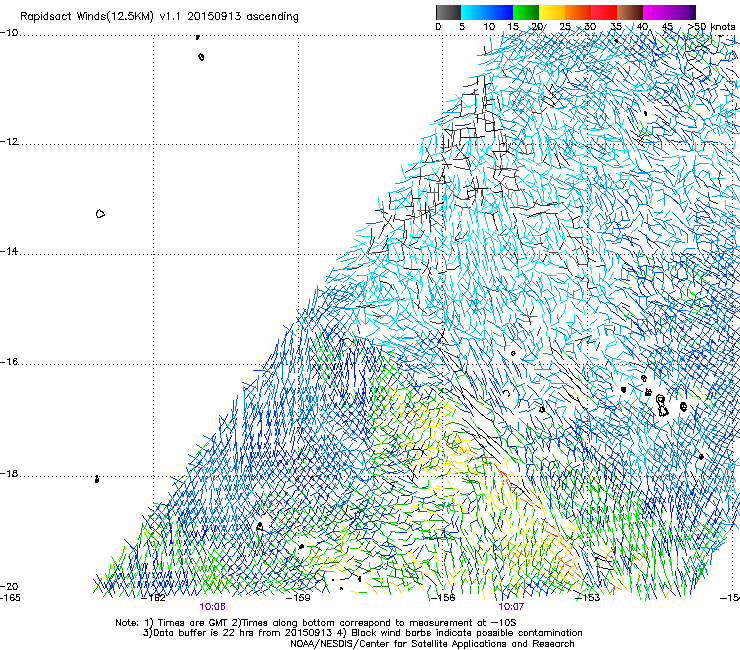
Task: Click the '0' legend scale label
Action: pyautogui.click(x=438, y=27)
